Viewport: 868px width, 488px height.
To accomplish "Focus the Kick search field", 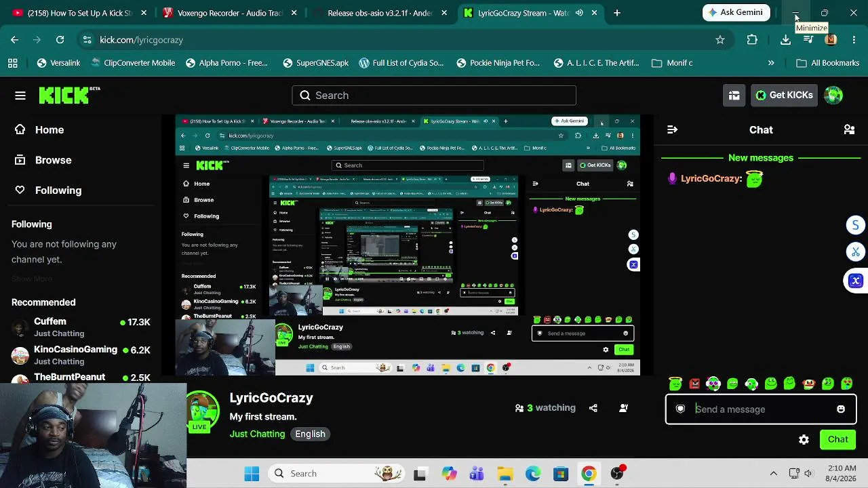I will 434,96.
